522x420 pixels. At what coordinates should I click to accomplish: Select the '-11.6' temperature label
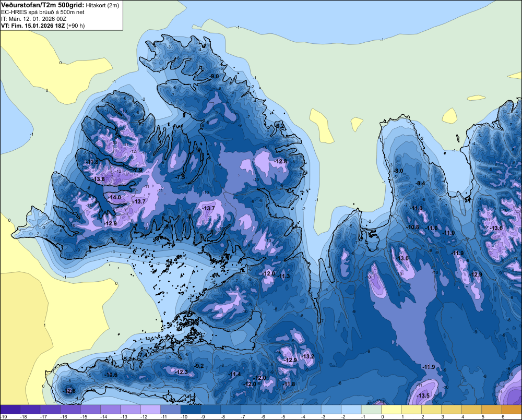tap(432, 228)
